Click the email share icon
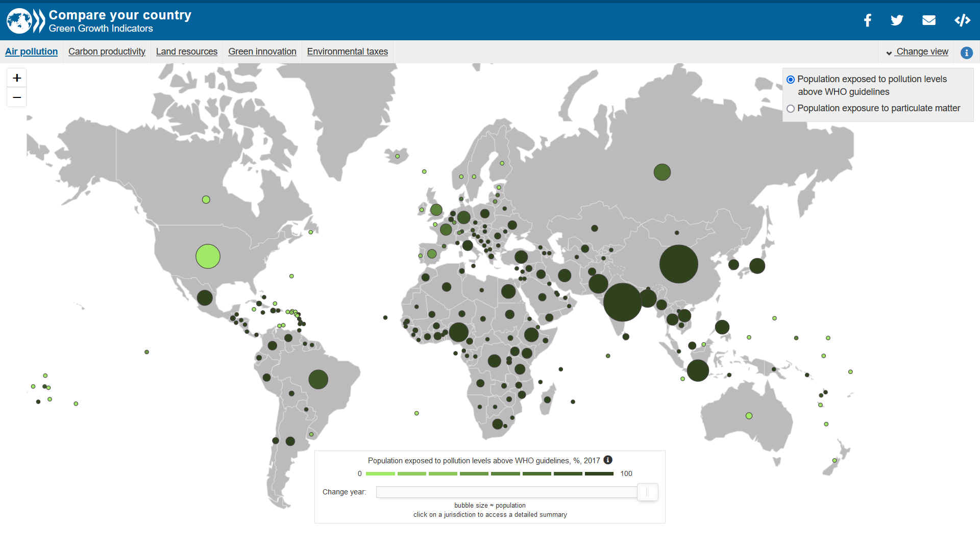 point(929,21)
